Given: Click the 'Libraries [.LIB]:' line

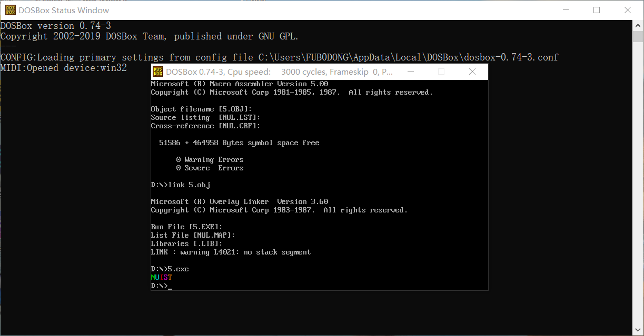Looking at the screenshot, I should pyautogui.click(x=187, y=244).
